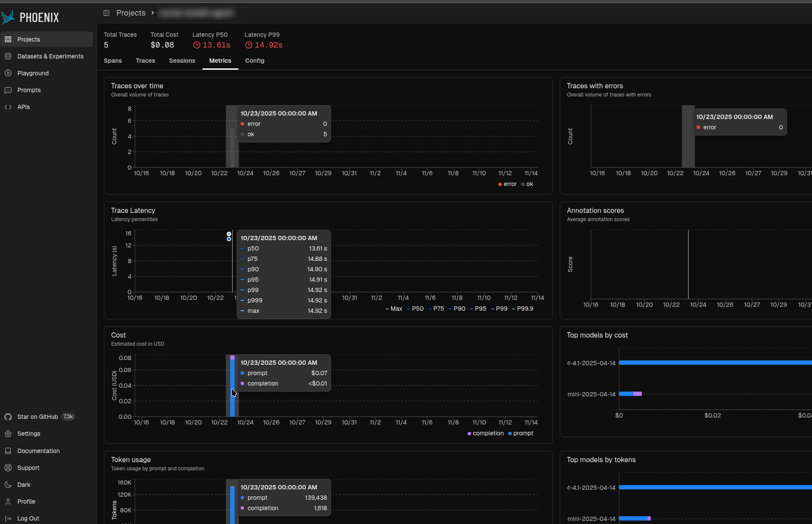Open the Prompts sidebar icon

(x=8, y=90)
